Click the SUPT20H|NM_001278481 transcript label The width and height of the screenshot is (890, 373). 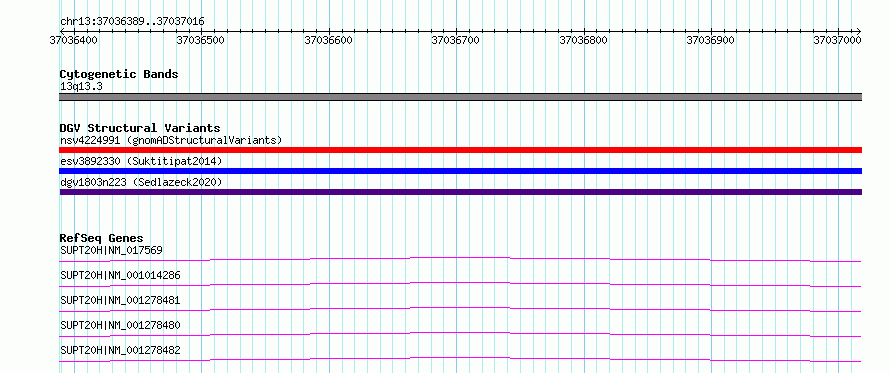point(120,300)
